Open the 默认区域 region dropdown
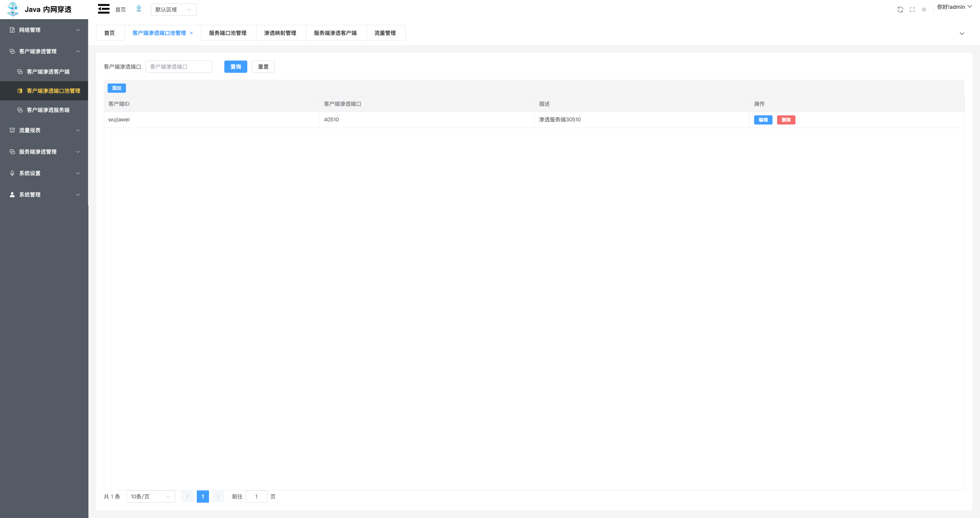Image resolution: width=980 pixels, height=518 pixels. (x=173, y=10)
